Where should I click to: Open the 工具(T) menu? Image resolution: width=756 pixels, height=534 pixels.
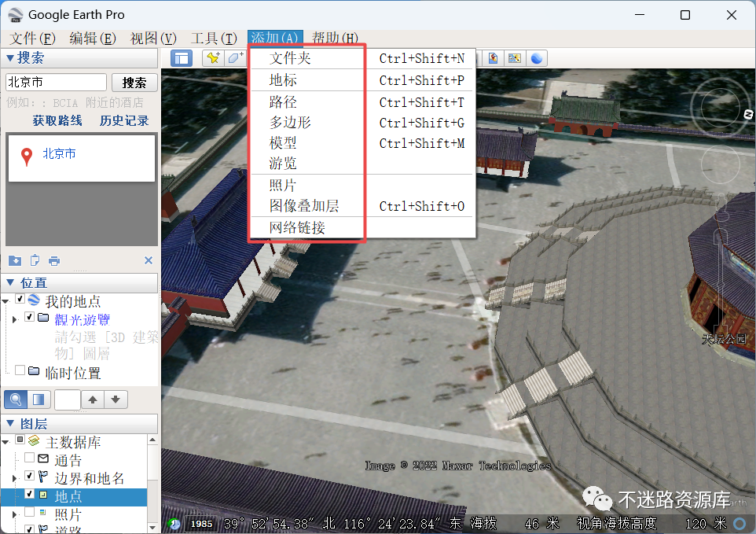[x=214, y=38]
